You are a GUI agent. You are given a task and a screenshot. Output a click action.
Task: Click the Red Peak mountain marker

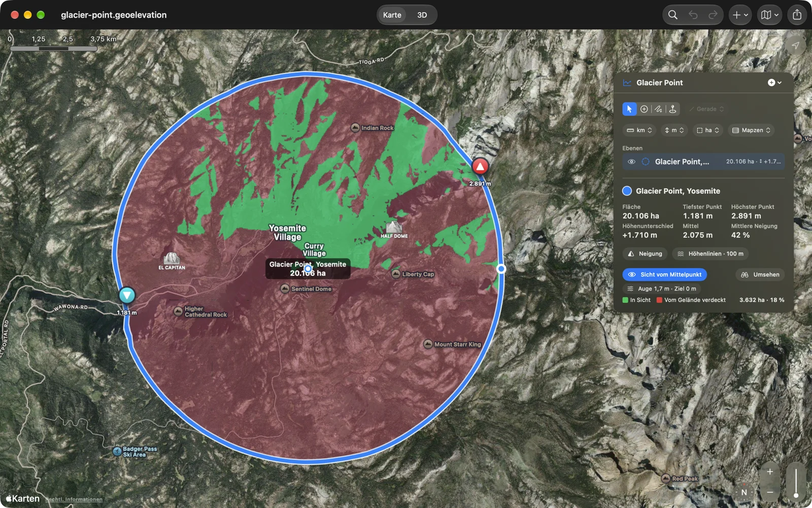coord(666,479)
